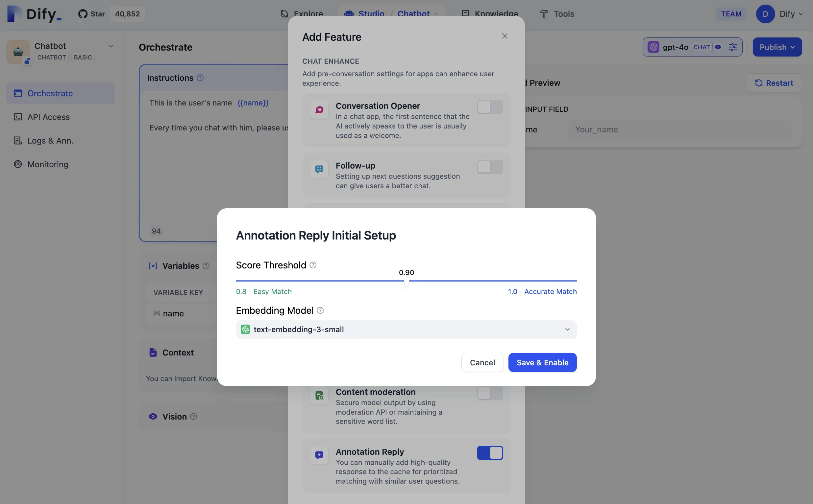The image size is (813, 504).
Task: Click the Score Threshold help icon
Action: [x=312, y=265]
